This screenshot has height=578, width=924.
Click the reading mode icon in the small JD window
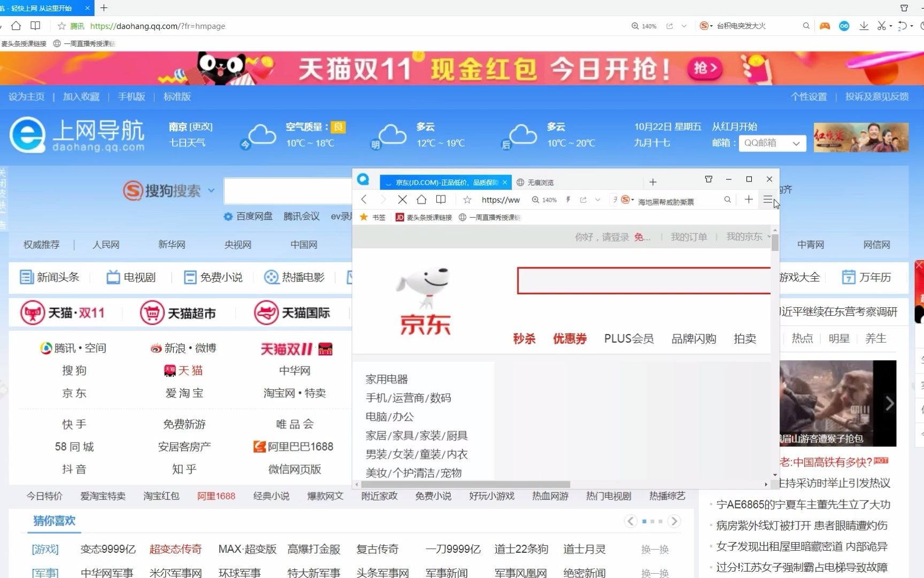441,200
